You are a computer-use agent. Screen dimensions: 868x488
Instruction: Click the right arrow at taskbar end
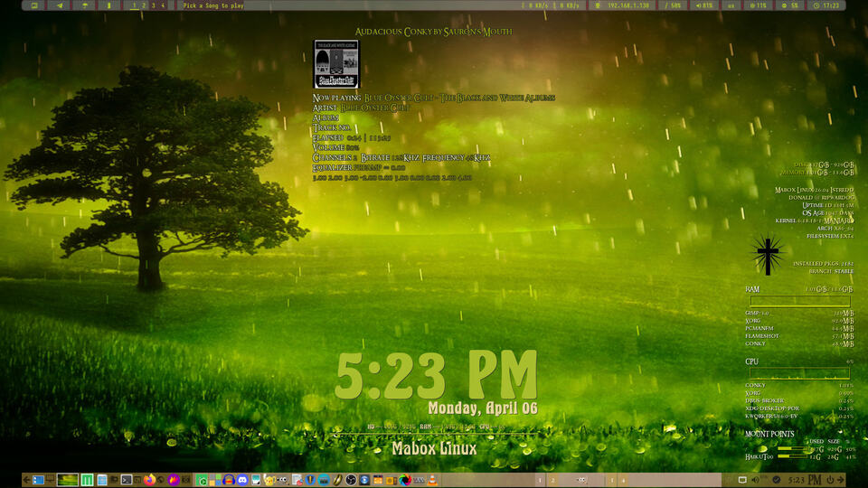pos(842,480)
